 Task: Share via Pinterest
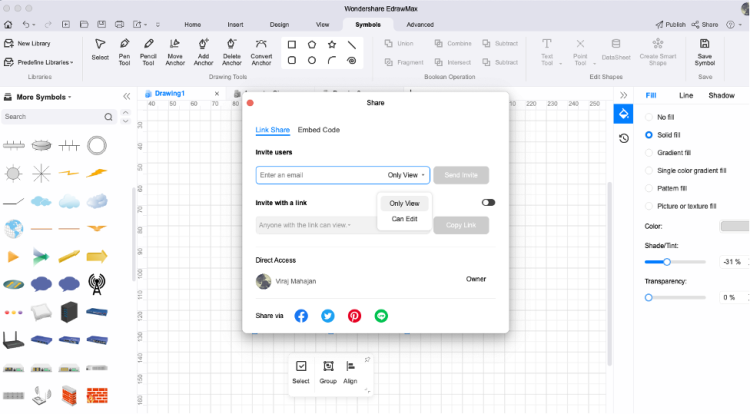354,316
